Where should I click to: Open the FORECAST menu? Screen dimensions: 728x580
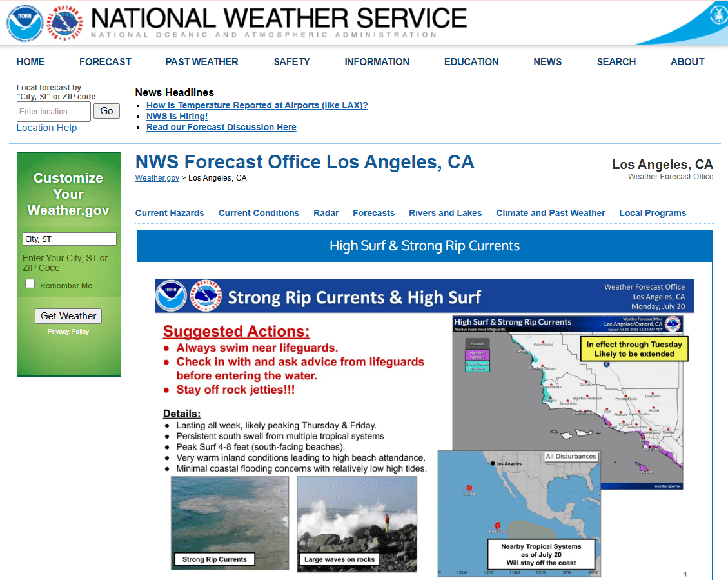point(105,62)
